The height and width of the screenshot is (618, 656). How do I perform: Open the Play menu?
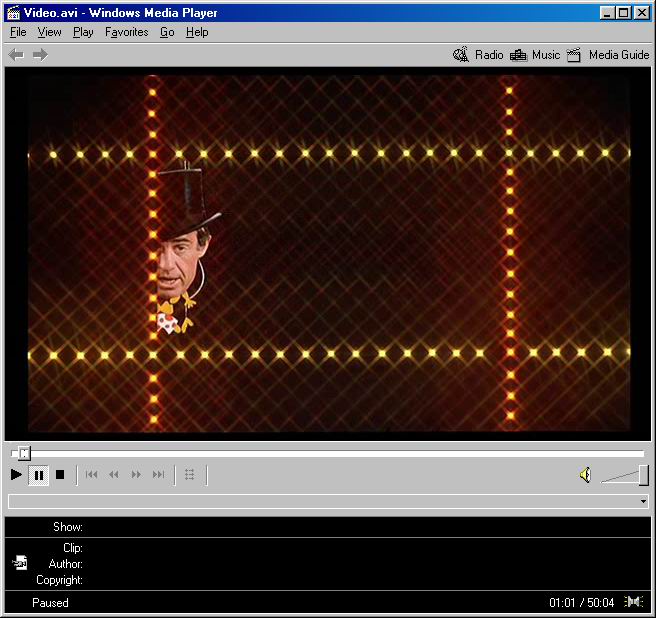(x=83, y=32)
